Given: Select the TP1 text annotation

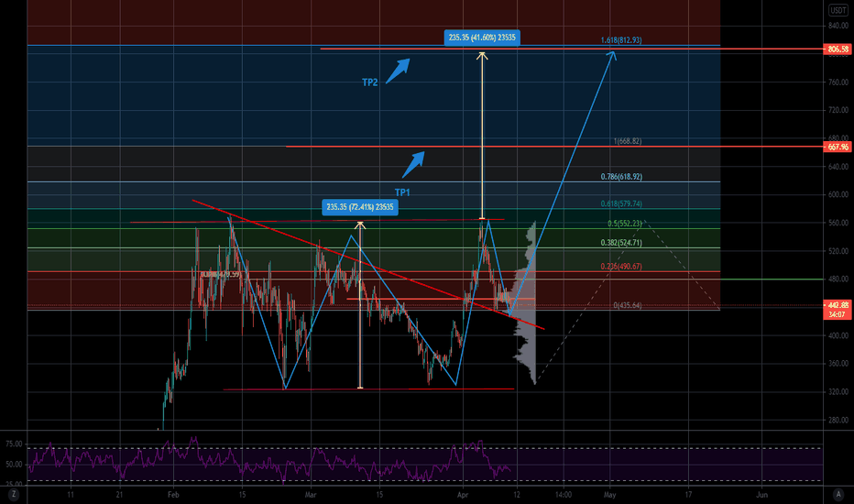Looking at the screenshot, I should [402, 192].
